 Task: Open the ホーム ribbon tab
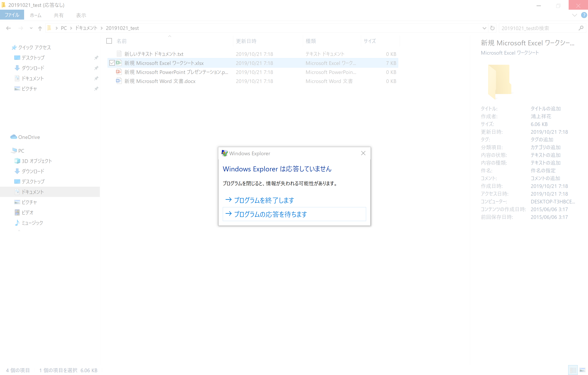(36, 15)
